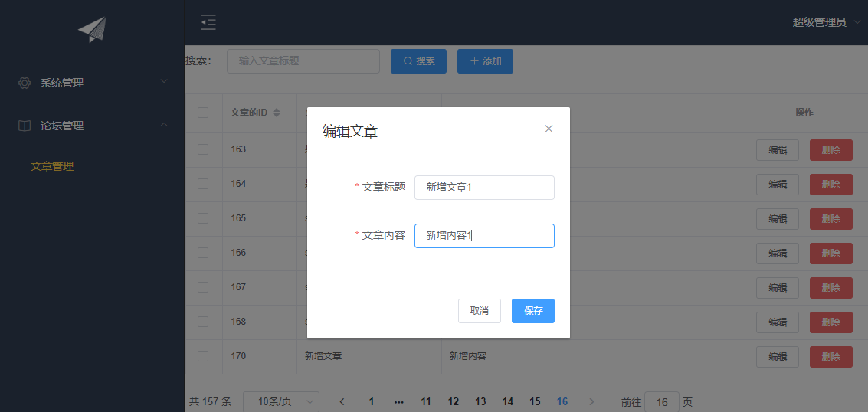
Task: Click the 操作 column header
Action: coord(804,113)
